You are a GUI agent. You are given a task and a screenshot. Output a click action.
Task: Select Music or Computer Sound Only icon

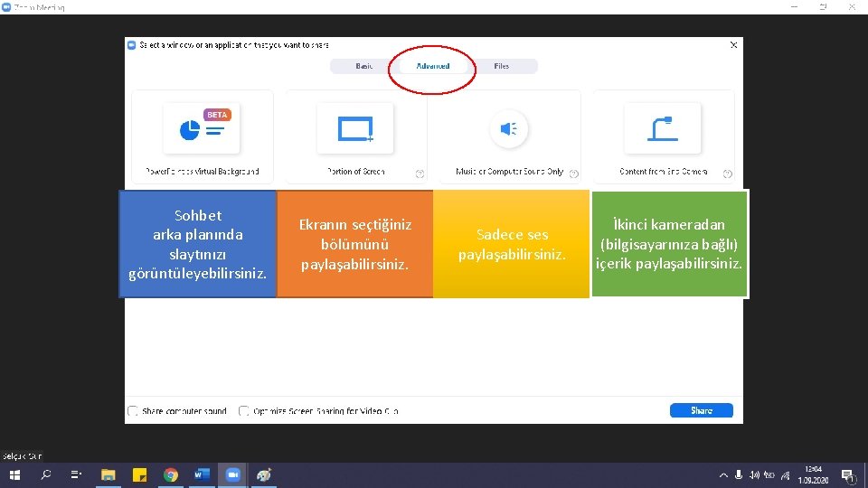point(509,129)
